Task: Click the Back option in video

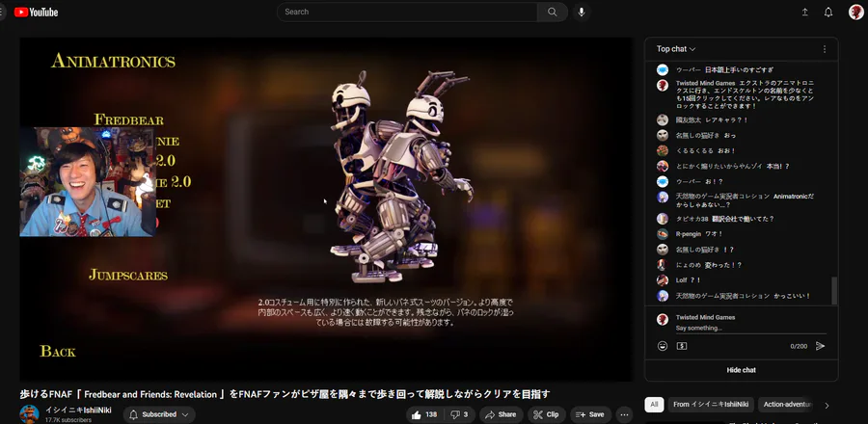Action: click(x=58, y=351)
